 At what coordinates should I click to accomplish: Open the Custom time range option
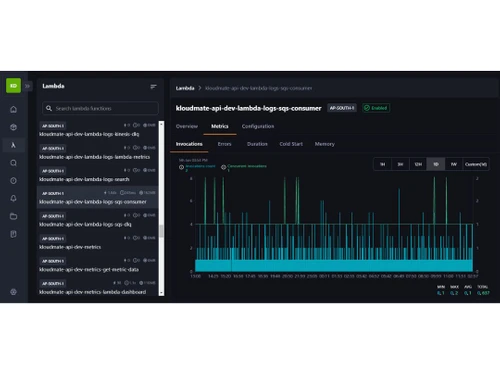coord(476,164)
